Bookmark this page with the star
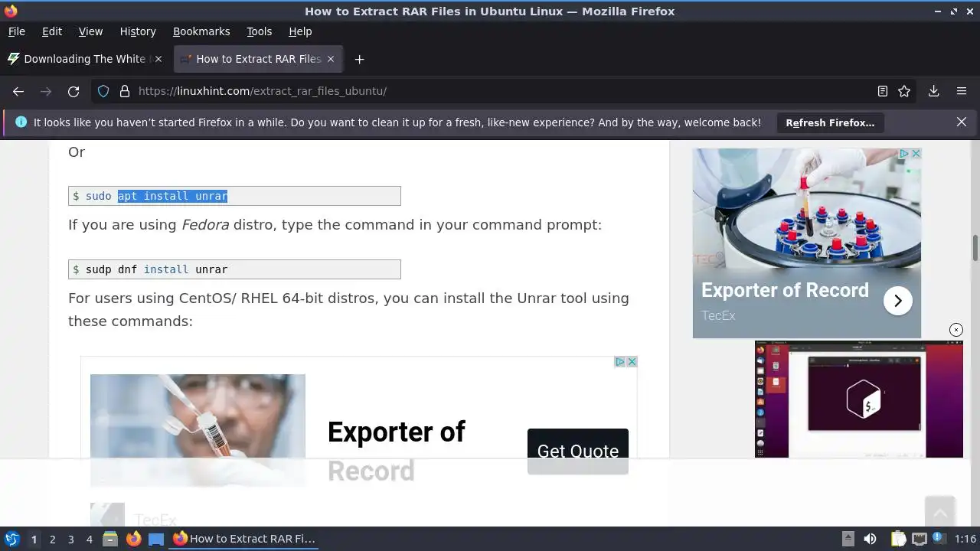The width and height of the screenshot is (980, 551). (x=904, y=91)
